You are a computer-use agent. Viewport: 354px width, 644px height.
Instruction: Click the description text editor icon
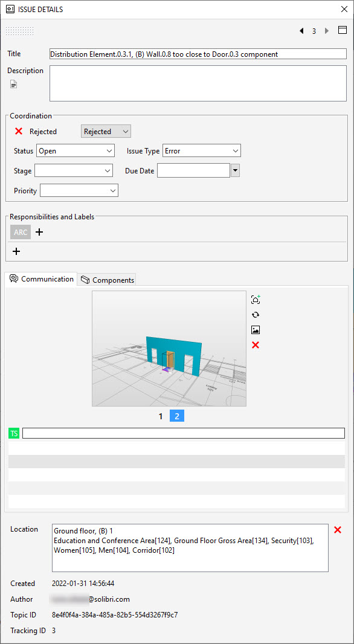coord(14,85)
